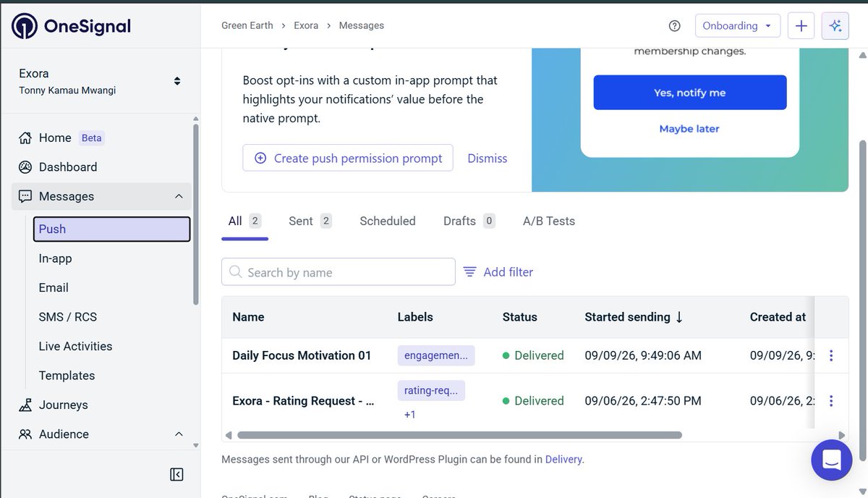
Task: Open the help question mark icon
Action: pyautogui.click(x=674, y=26)
